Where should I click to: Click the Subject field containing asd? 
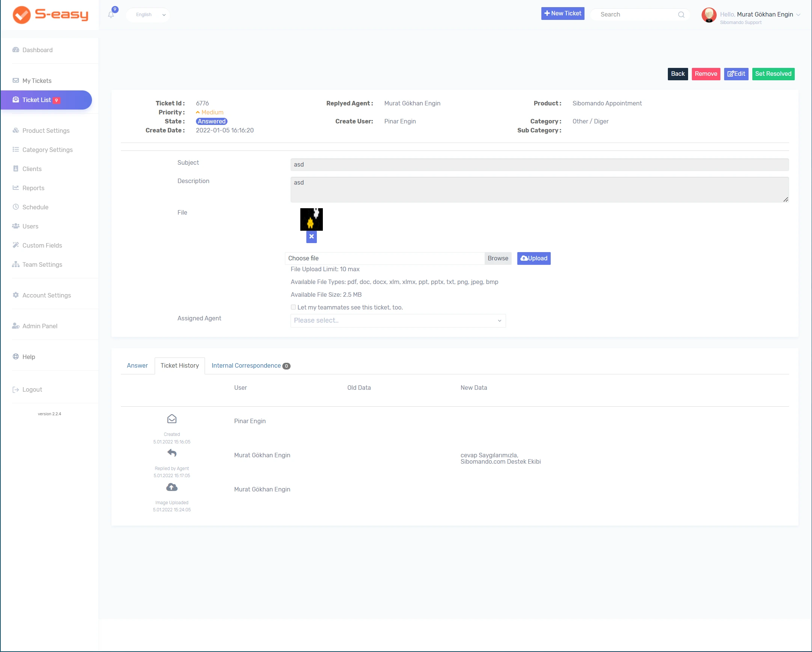pyautogui.click(x=539, y=165)
